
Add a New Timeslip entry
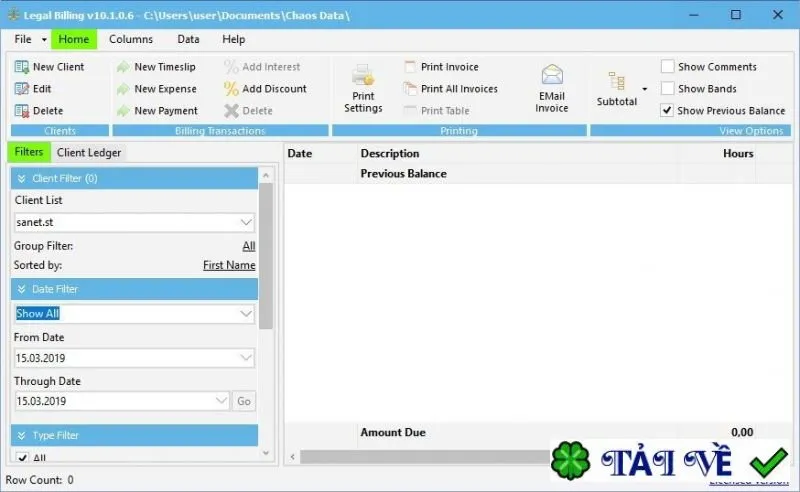coord(157,67)
